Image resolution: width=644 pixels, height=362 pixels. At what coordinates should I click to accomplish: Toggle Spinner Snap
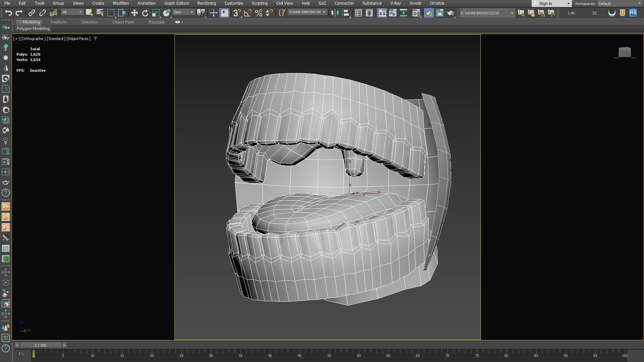click(x=269, y=13)
